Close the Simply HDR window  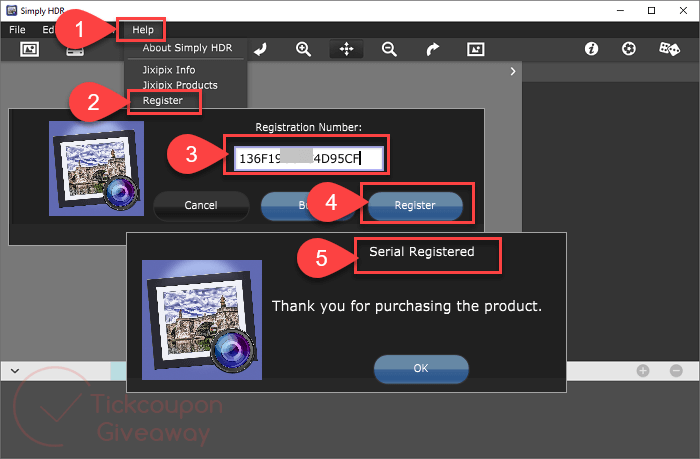pos(683,11)
